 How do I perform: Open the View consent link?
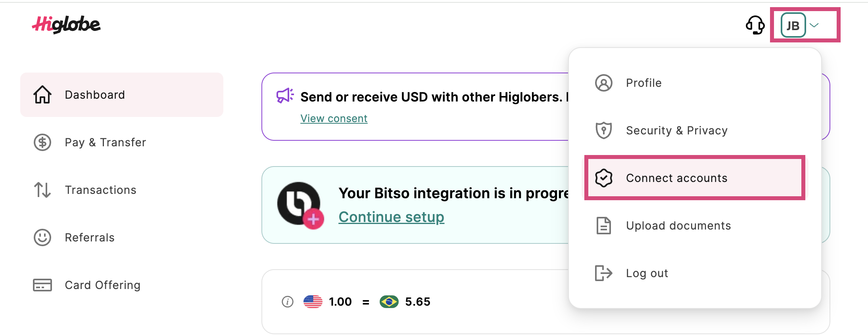[x=334, y=118]
